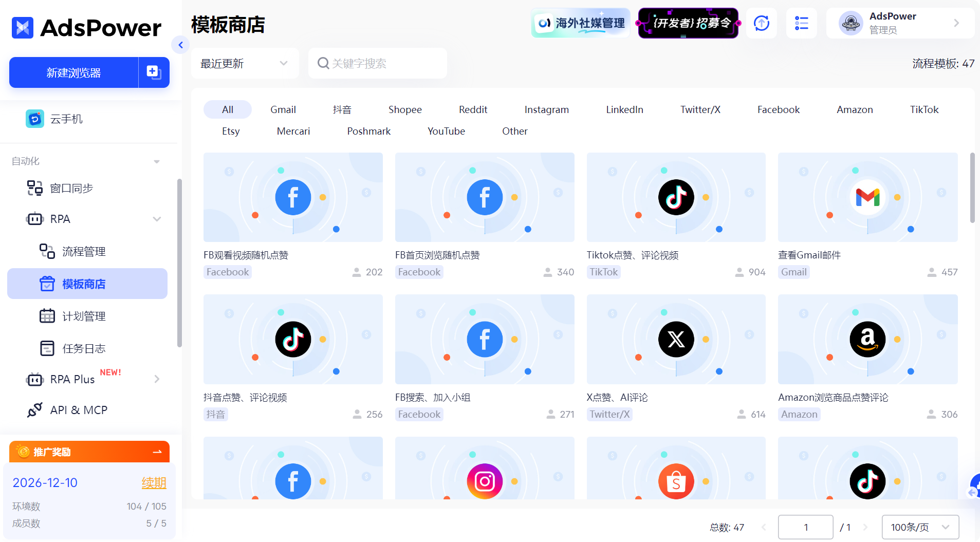This screenshot has width=980, height=542.
Task: Open the 最近更新 sort dropdown
Action: 245,63
